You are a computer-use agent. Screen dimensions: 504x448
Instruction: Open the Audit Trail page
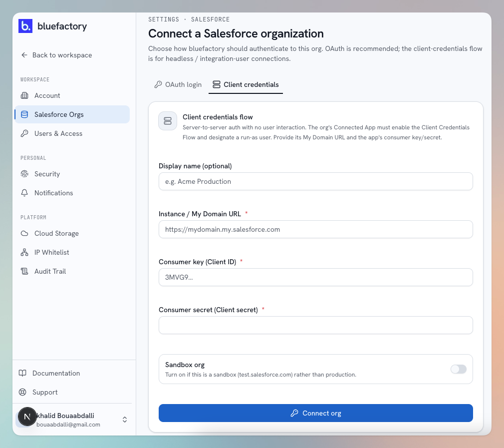(x=72, y=271)
